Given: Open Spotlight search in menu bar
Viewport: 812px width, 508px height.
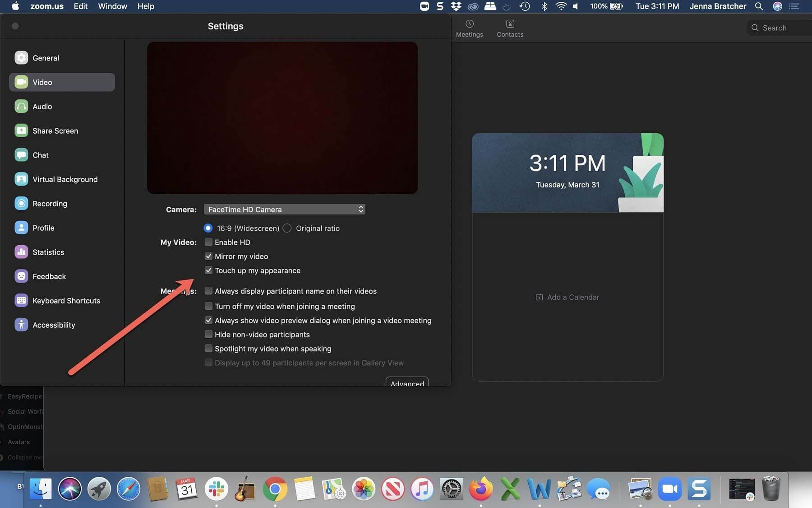Looking at the screenshot, I should coord(759,6).
